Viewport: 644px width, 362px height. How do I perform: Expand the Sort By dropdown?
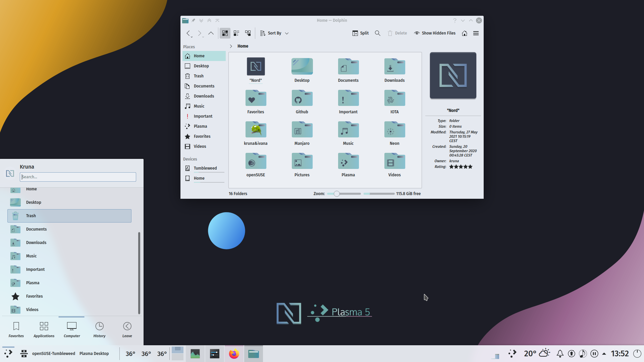(274, 33)
